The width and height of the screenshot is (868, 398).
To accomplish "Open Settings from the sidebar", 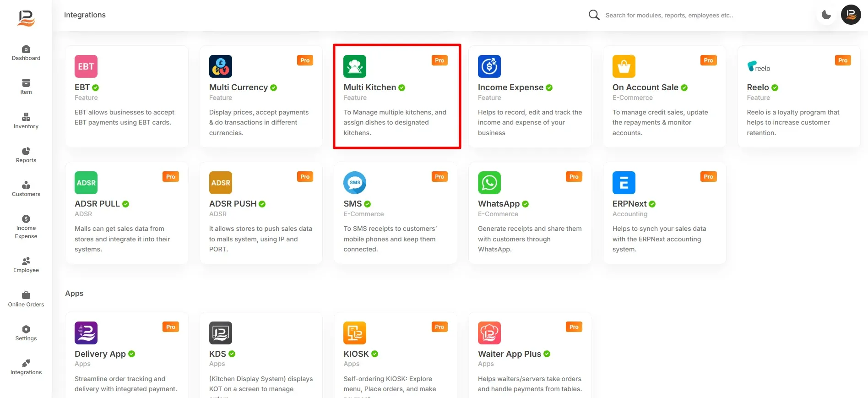I will [26, 333].
